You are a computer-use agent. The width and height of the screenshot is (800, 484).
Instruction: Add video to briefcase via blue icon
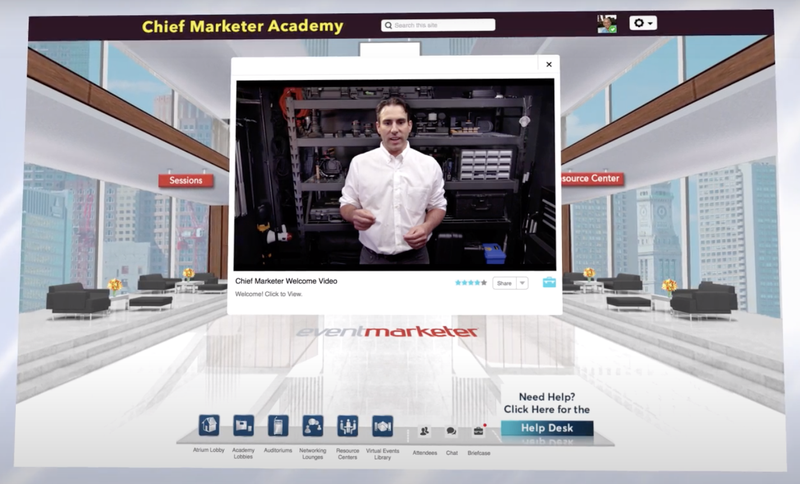pos(549,282)
